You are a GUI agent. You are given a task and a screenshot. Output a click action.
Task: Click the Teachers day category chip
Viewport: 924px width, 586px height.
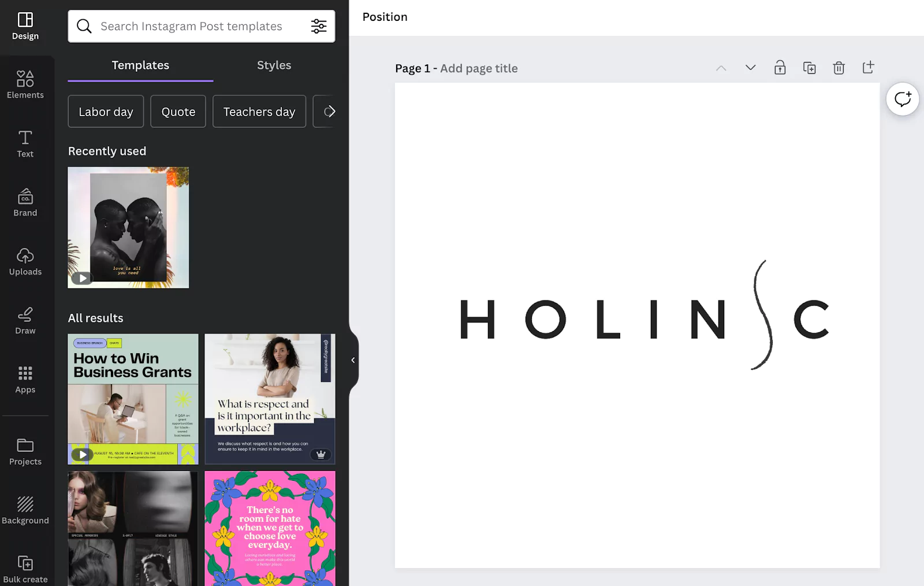[x=259, y=112]
